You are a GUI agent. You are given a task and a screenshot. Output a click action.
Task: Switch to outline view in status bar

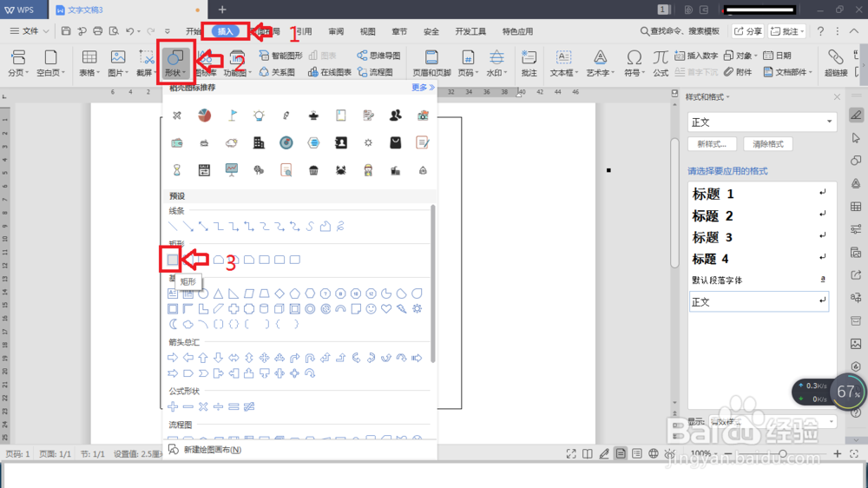pyautogui.click(x=637, y=453)
